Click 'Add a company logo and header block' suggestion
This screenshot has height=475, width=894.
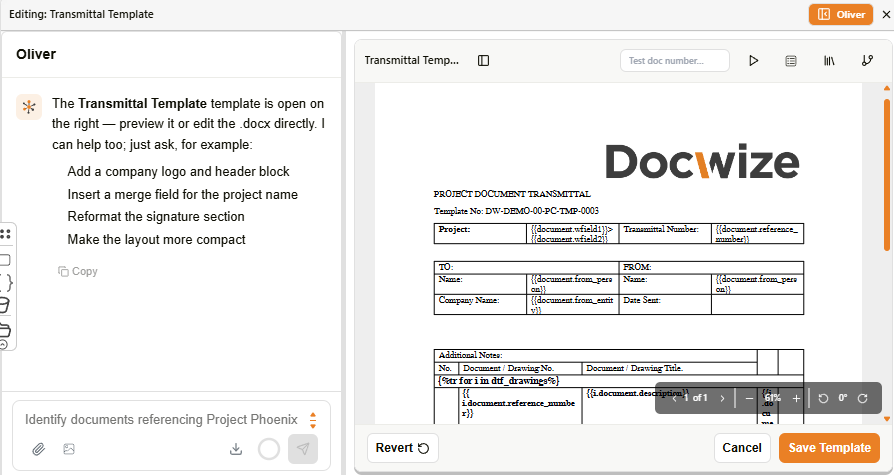point(178,172)
